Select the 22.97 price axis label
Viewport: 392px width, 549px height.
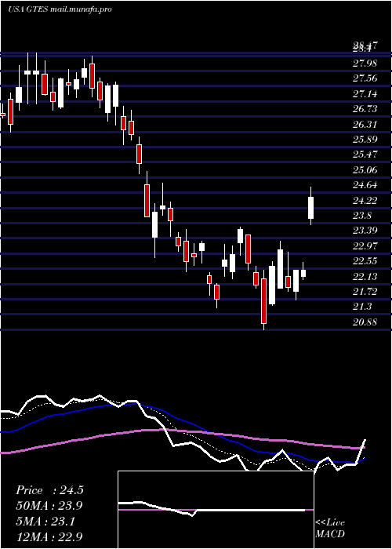pyautogui.click(x=365, y=245)
